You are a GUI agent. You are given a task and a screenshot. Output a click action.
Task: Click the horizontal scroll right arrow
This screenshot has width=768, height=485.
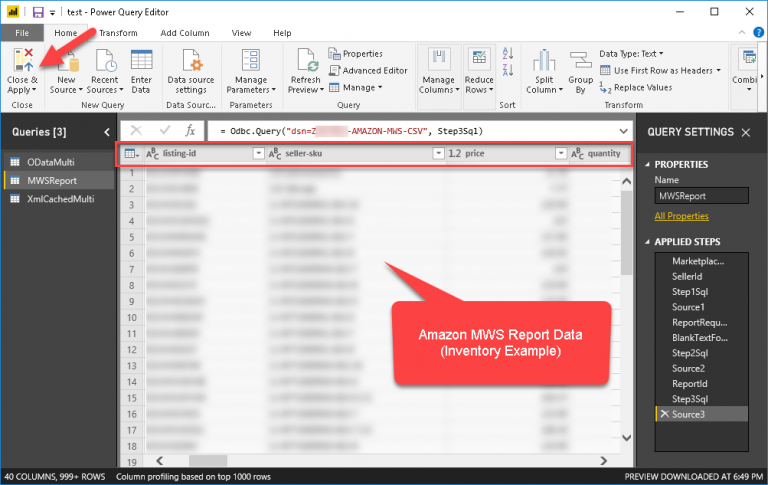point(603,461)
